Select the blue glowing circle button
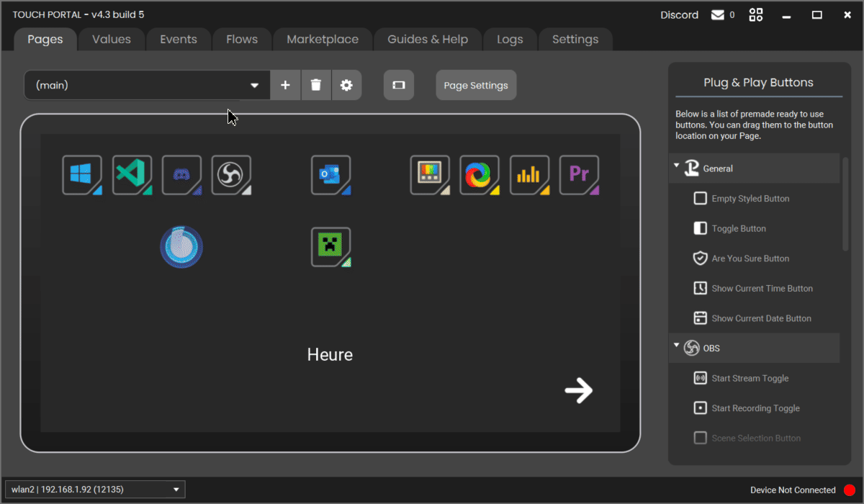This screenshot has height=504, width=864. click(181, 247)
